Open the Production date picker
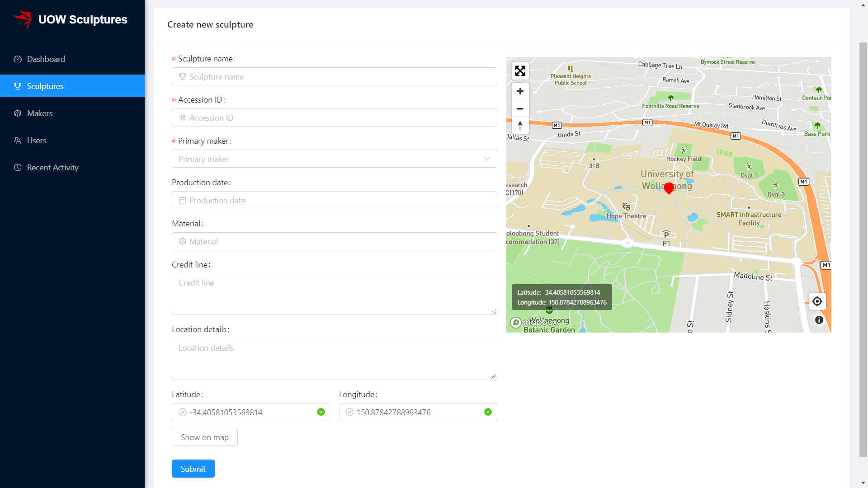 [x=335, y=200]
